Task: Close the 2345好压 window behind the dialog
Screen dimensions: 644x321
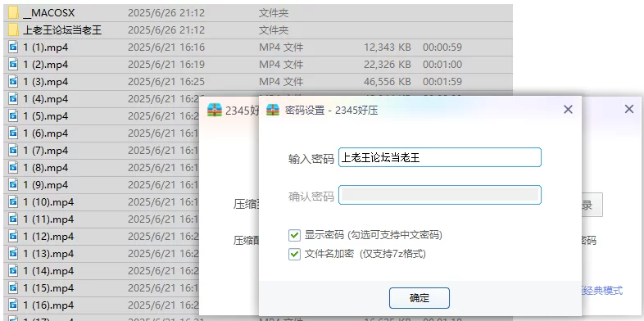Action: [628, 109]
